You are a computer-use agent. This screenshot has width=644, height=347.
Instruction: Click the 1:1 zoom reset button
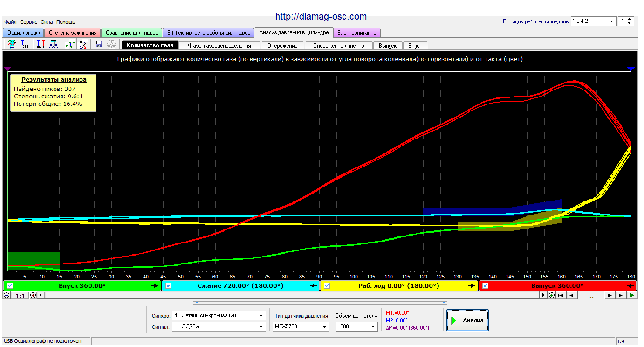20,295
